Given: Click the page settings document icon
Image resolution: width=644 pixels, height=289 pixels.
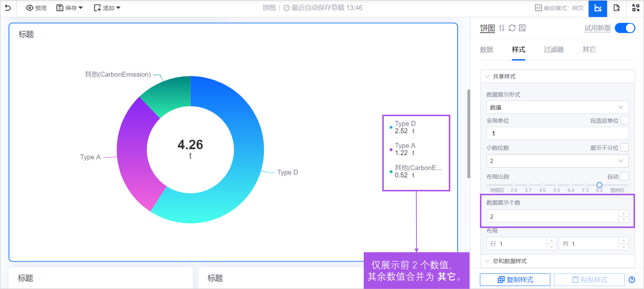Looking at the screenshot, I should 616,8.
